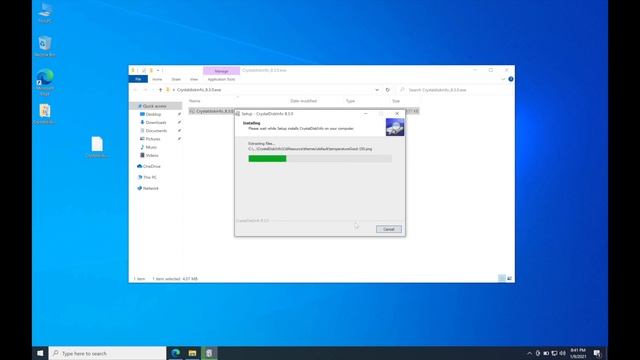Open File menu in File Explorer
This screenshot has width=640, height=360.
point(138,79)
